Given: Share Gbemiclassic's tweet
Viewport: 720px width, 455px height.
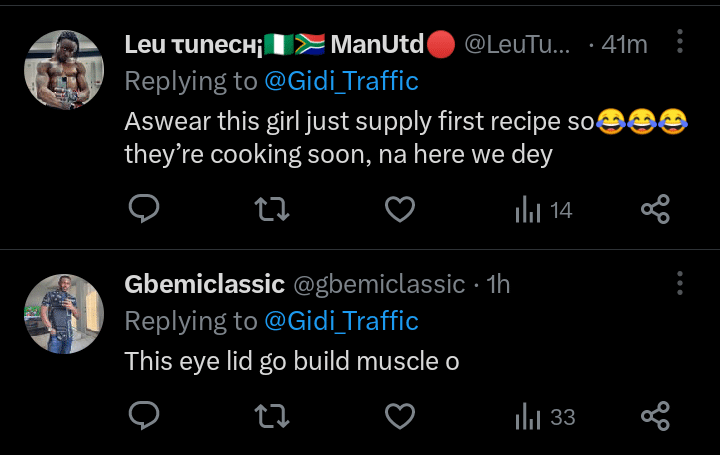Looking at the screenshot, I should 654,416.
